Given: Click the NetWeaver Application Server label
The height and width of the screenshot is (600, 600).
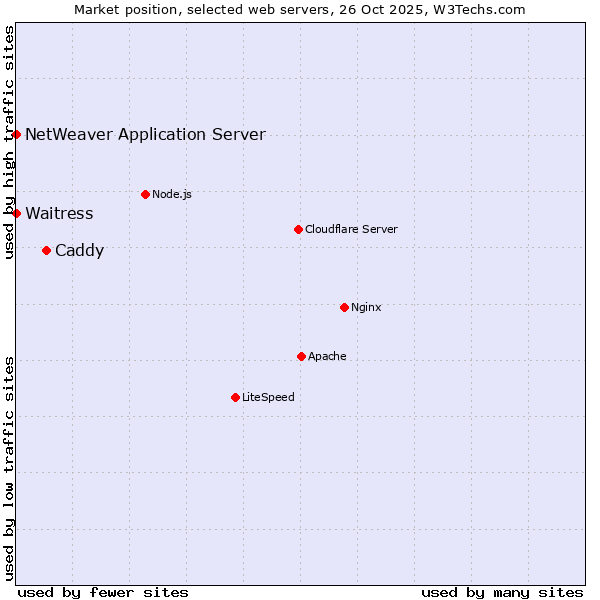Looking at the screenshot, I should [145, 134].
